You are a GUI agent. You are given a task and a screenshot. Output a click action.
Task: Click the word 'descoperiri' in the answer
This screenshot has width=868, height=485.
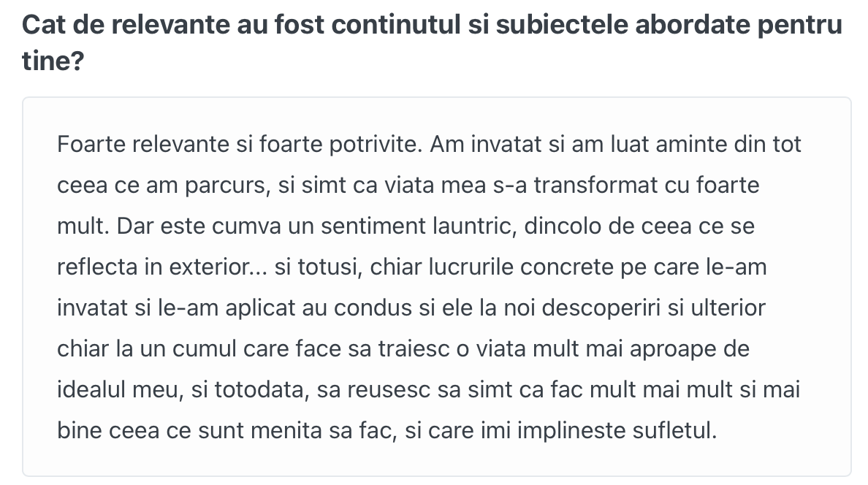(601, 308)
